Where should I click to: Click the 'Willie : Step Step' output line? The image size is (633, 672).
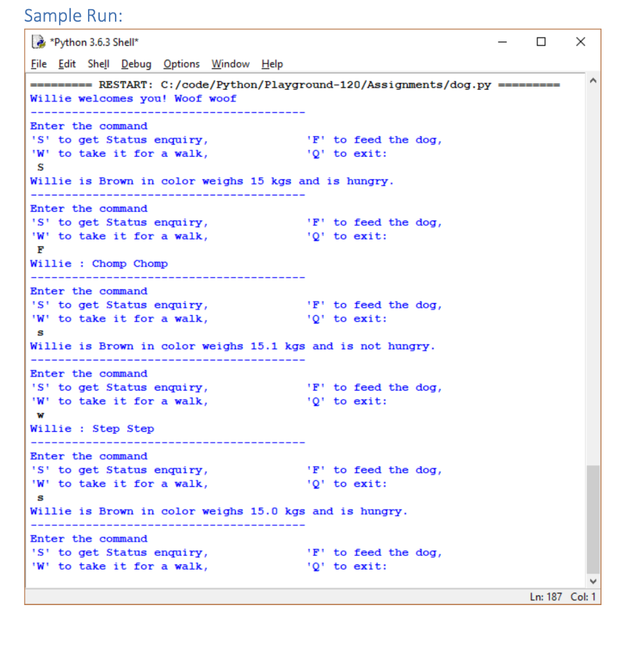92,429
